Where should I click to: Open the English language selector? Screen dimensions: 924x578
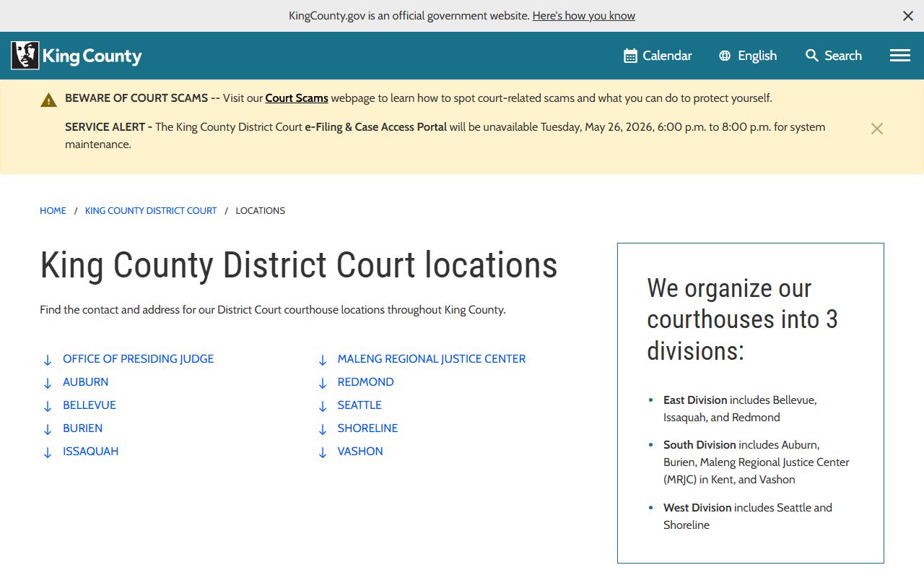tap(748, 56)
